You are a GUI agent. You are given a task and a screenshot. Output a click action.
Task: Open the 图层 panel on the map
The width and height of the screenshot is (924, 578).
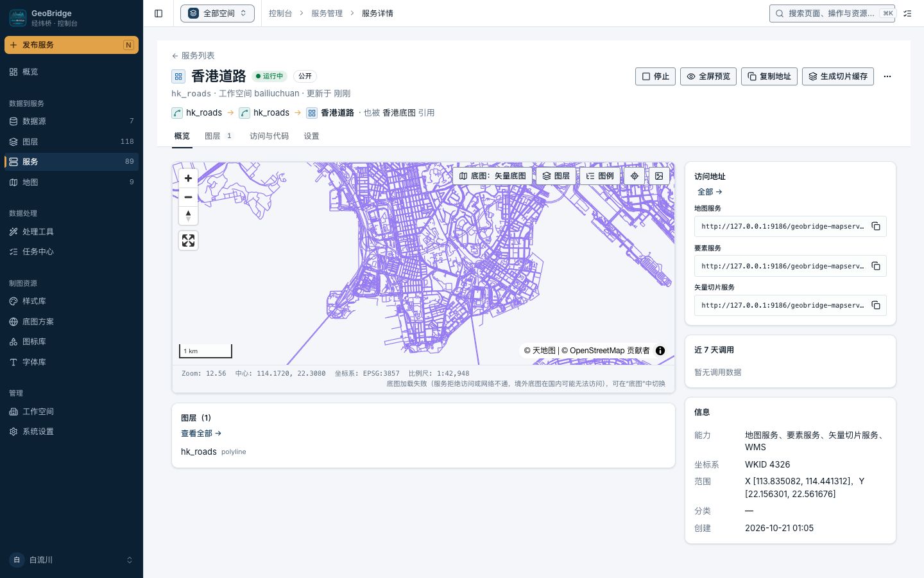click(x=556, y=176)
